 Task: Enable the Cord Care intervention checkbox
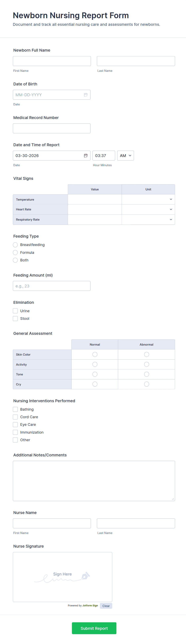point(15,417)
